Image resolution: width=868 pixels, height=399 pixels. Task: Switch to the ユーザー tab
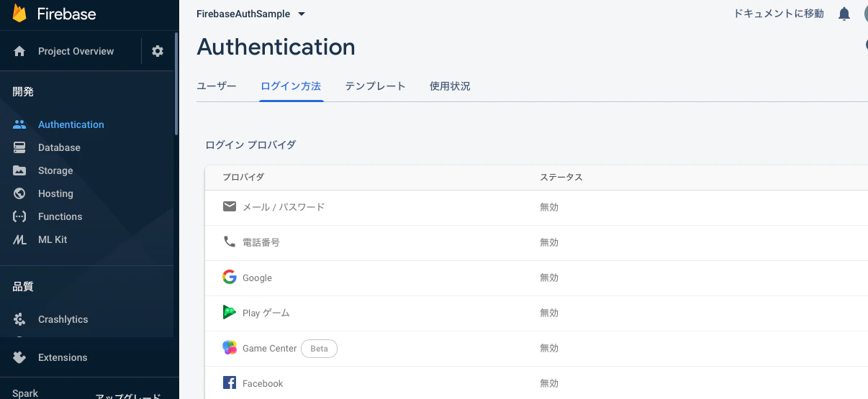(x=217, y=86)
